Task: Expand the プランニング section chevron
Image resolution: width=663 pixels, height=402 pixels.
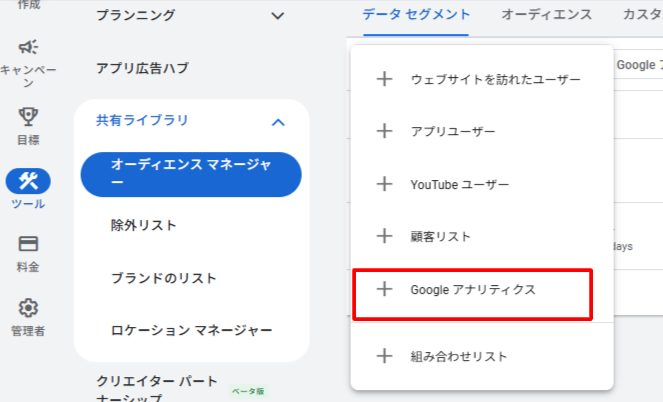Action: tap(278, 16)
